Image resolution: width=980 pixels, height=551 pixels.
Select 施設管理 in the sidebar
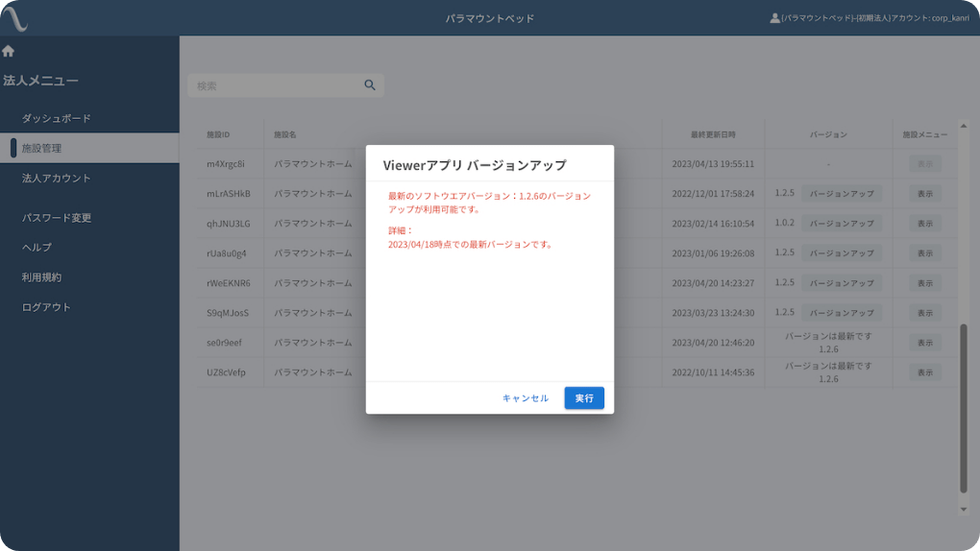(42, 149)
